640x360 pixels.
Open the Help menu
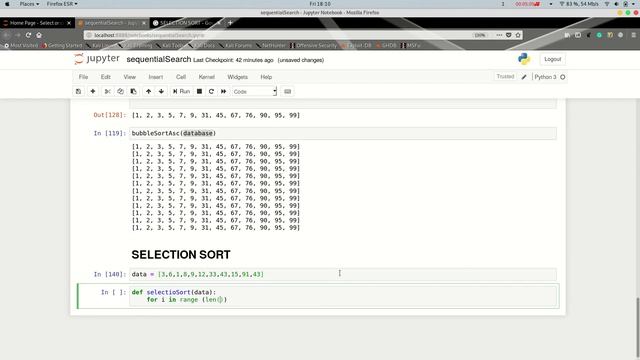pyautogui.click(x=266, y=77)
